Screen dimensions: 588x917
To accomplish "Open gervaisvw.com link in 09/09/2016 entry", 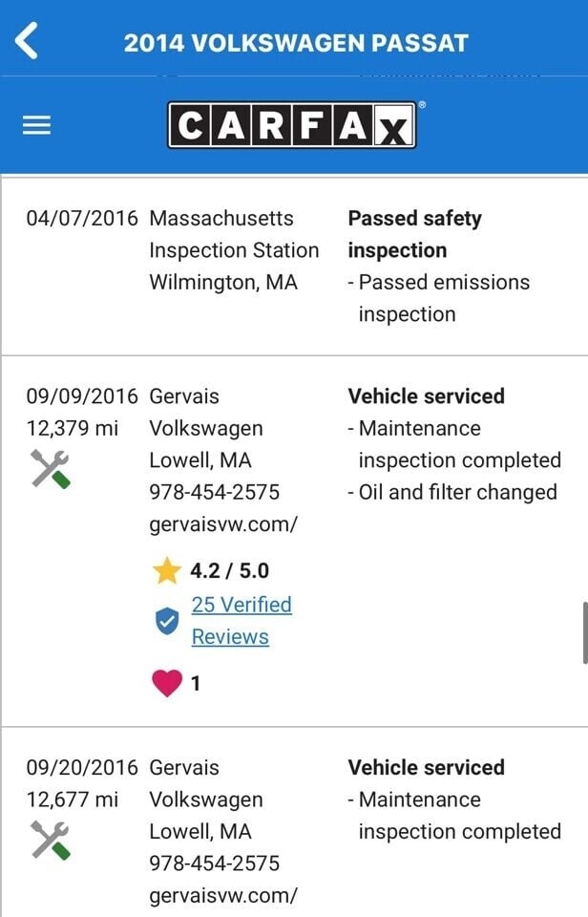I will click(223, 524).
